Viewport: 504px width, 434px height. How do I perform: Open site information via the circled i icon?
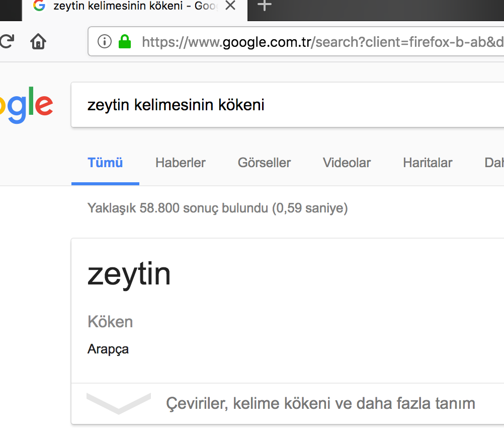pyautogui.click(x=104, y=41)
